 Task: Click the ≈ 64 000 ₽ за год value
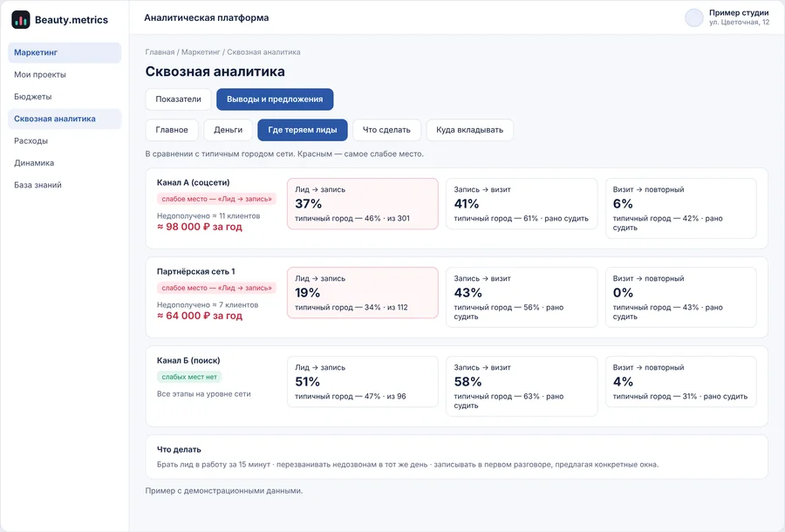(200, 316)
